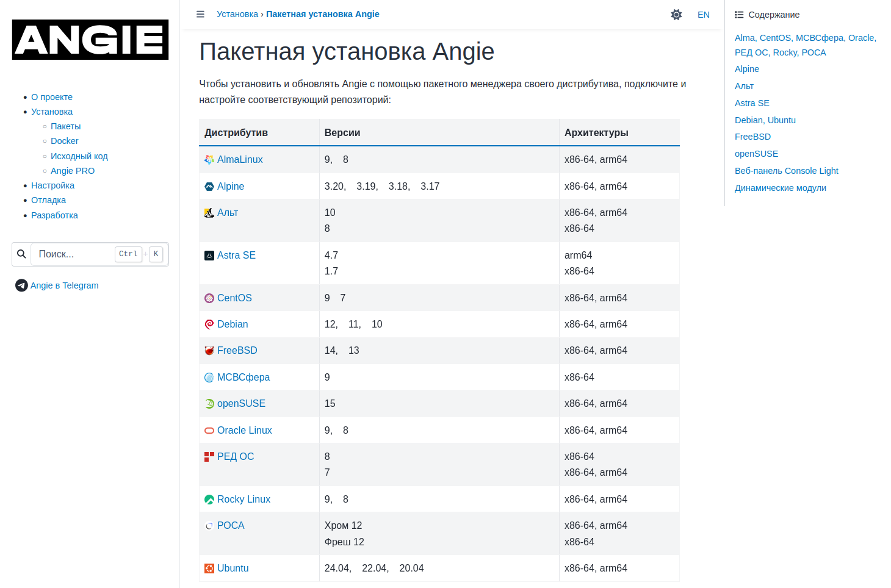This screenshot has height=588, width=891.
Task: Click the РЕД ОС logo icon
Action: [x=209, y=456]
